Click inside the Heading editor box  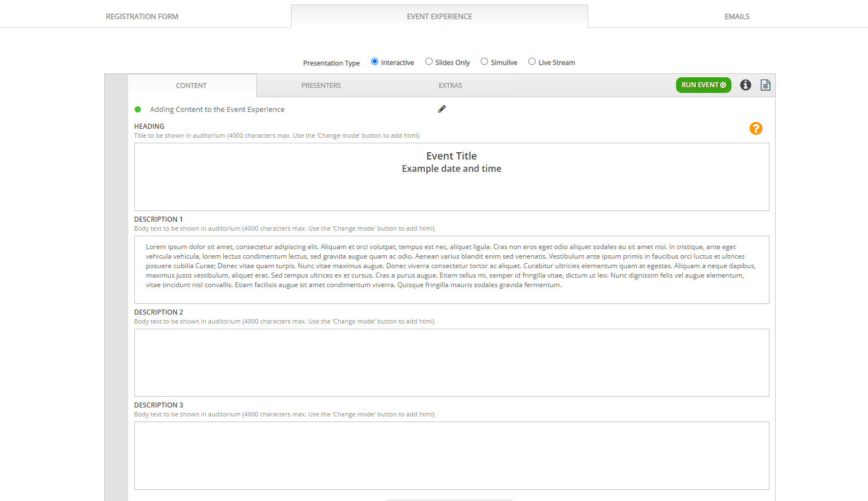pos(452,177)
